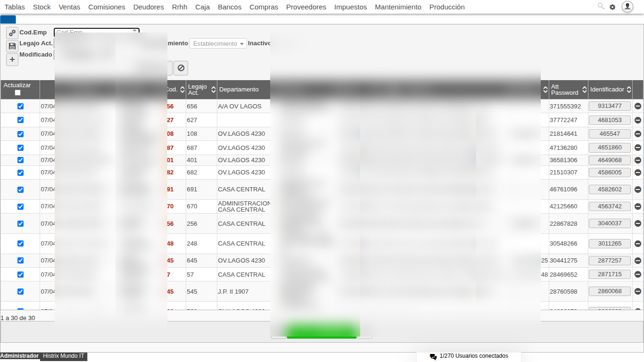Open the user profile avatar

[x=627, y=7]
